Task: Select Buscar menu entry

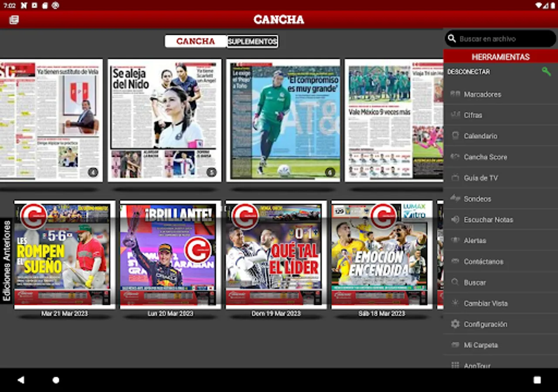Action: point(500,282)
